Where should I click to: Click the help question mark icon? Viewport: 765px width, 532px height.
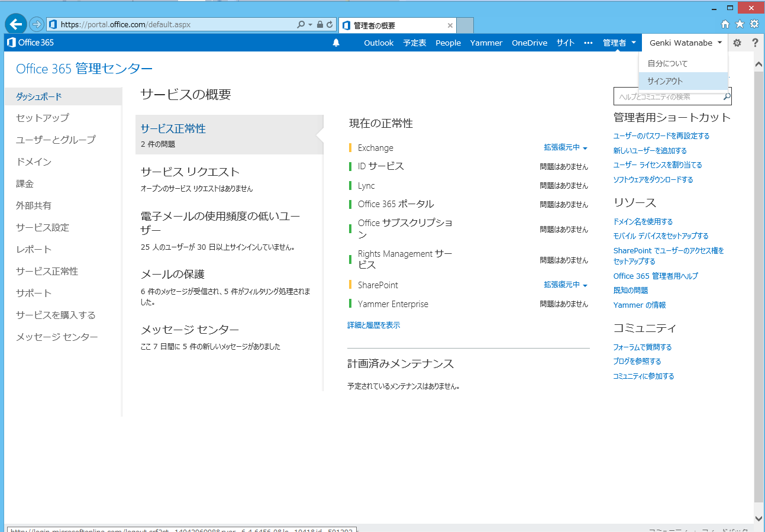click(x=755, y=43)
